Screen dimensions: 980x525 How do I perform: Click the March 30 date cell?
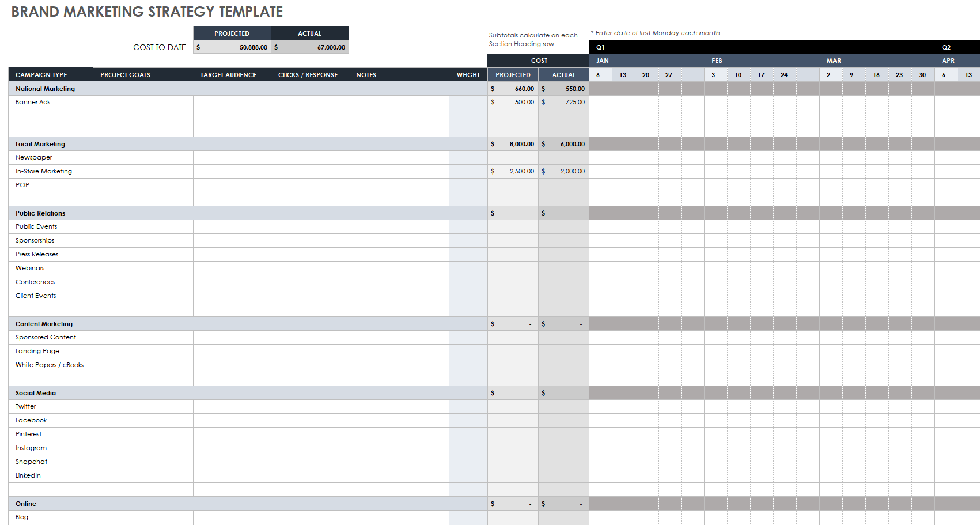923,75
